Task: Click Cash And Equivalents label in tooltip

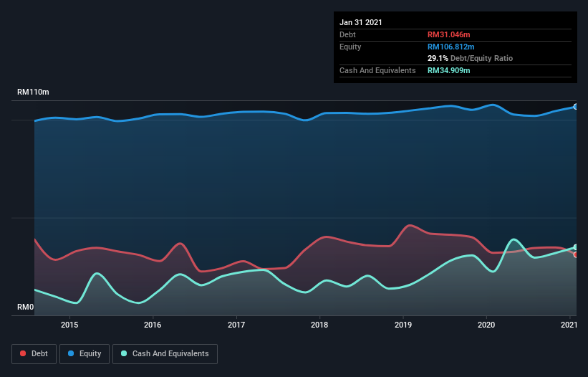Action: 377,70
